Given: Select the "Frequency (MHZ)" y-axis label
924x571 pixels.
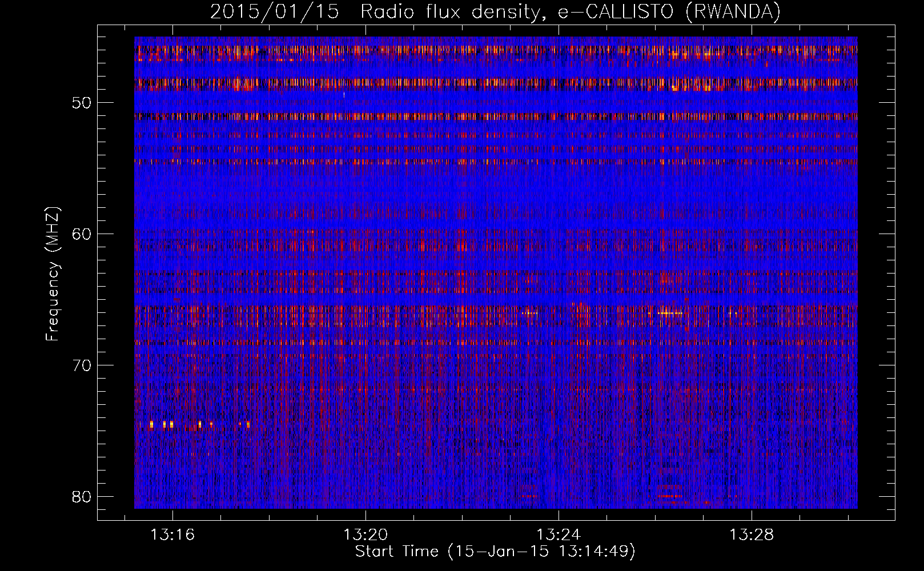Looking at the screenshot, I should 53,274.
